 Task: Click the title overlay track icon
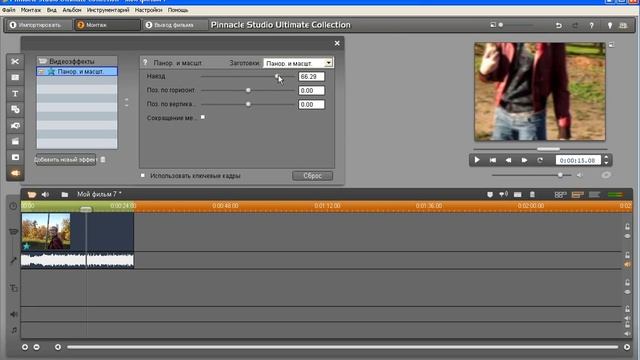tap(13, 288)
